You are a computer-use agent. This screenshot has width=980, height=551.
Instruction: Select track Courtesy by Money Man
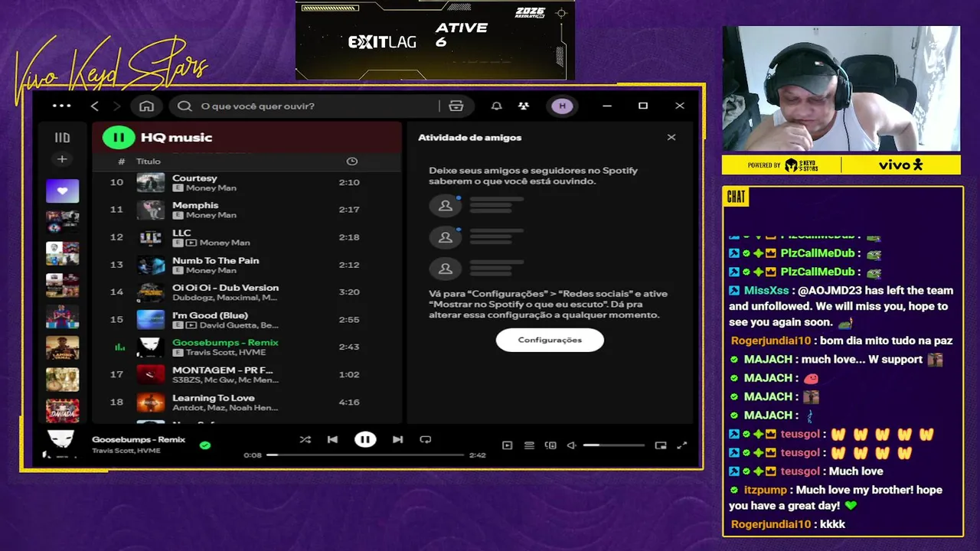point(247,182)
